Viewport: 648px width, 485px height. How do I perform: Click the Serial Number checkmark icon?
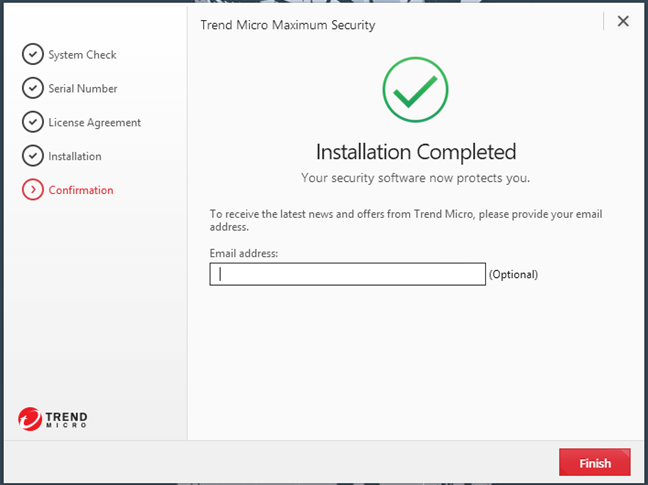pos(33,88)
